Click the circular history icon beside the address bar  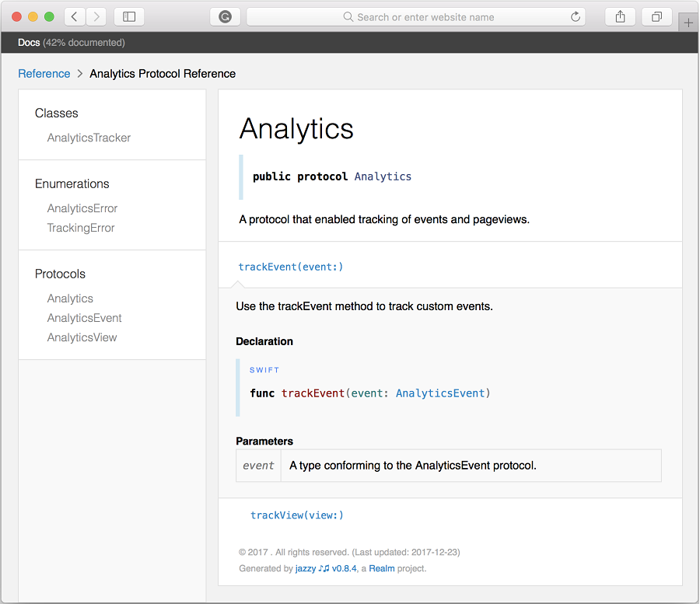pos(225,16)
